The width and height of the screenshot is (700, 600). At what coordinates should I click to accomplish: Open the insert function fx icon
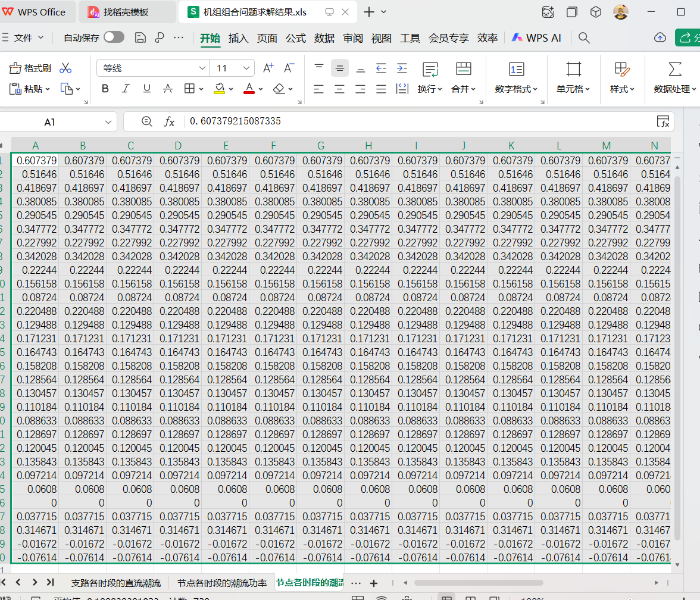click(x=170, y=121)
